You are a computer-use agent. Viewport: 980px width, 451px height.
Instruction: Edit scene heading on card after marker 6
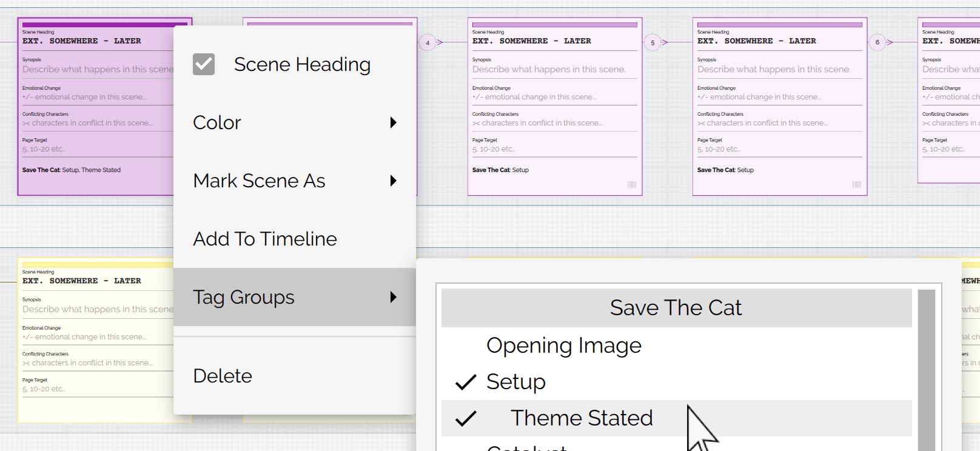pos(951,41)
